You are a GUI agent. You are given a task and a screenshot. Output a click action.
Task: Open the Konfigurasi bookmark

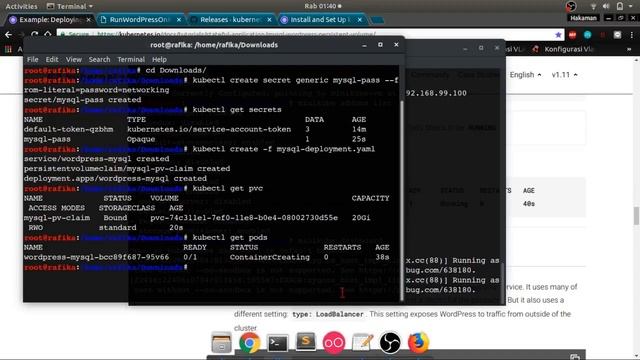[x=564, y=49]
